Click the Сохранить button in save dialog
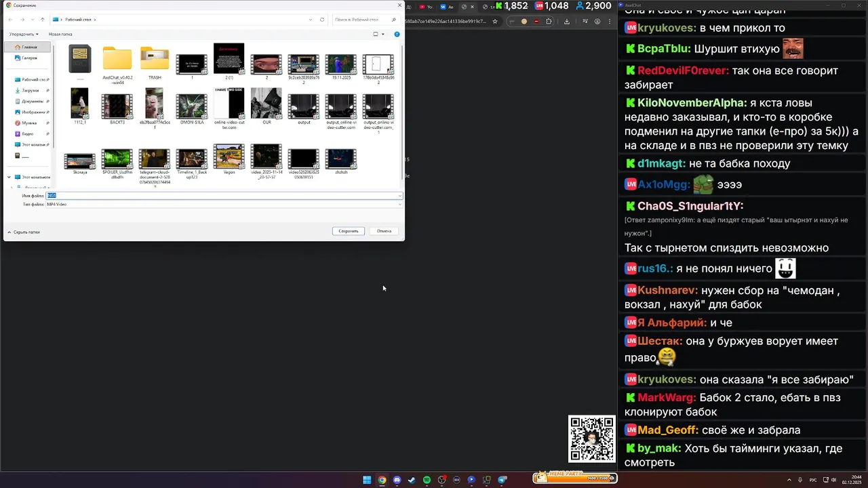This screenshot has height=488, width=868. click(349, 231)
